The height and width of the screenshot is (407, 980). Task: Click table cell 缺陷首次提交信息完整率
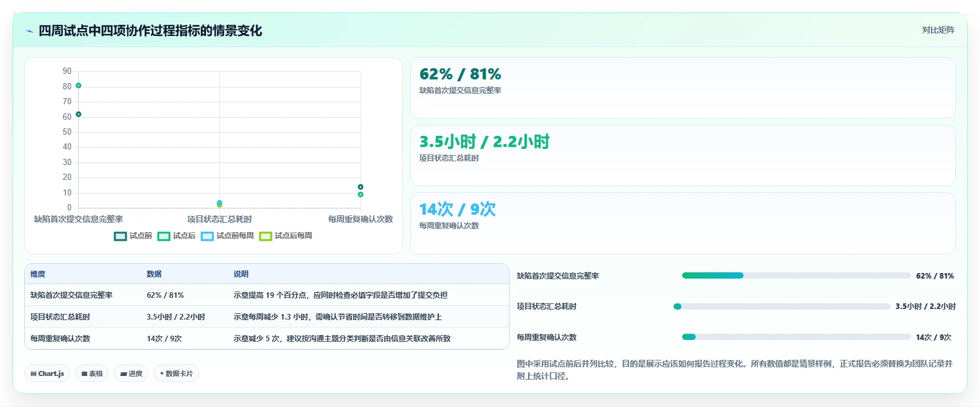pyautogui.click(x=71, y=295)
